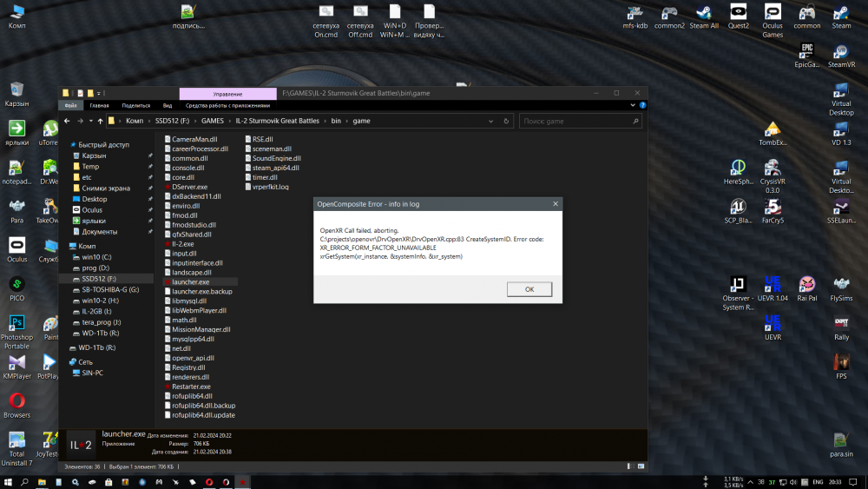Open the Корзина recycle bin desktop icon
This screenshot has height=489, width=868.
coord(16,94)
